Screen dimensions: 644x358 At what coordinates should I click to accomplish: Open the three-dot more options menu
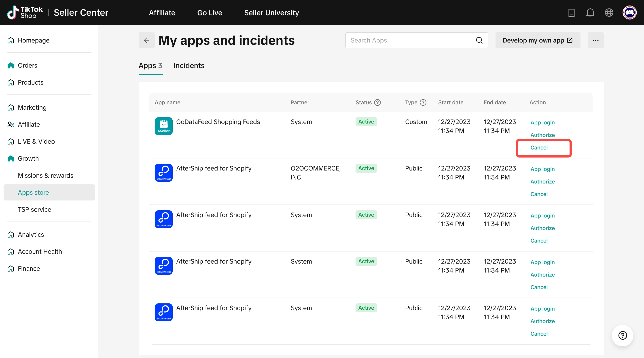[x=595, y=40]
